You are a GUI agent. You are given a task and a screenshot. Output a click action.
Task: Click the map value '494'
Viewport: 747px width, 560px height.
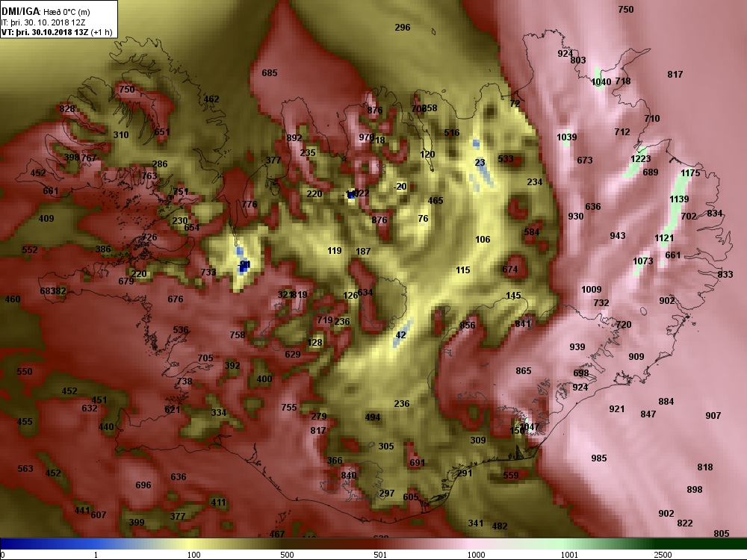[373, 417]
